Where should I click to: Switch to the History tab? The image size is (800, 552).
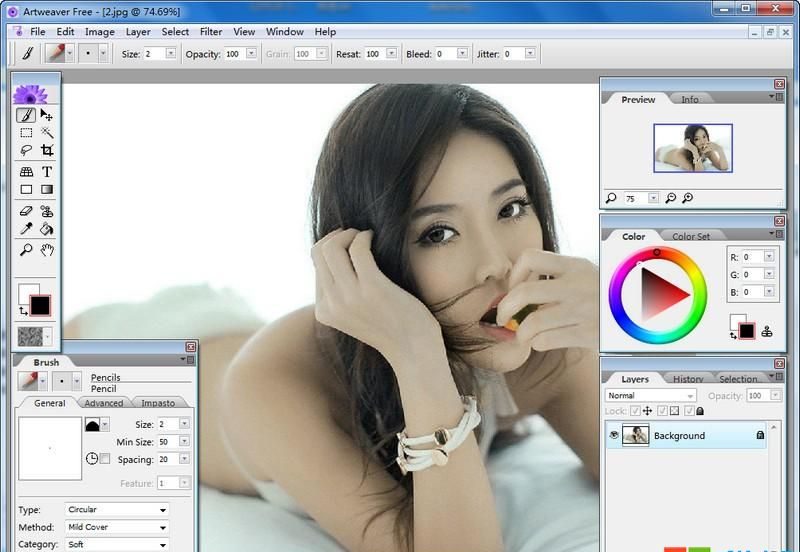pyautogui.click(x=688, y=379)
